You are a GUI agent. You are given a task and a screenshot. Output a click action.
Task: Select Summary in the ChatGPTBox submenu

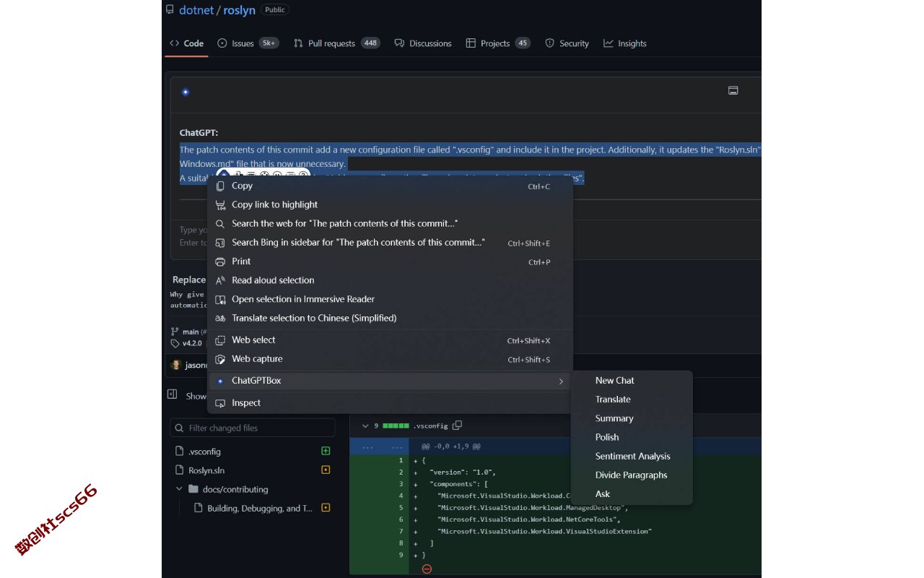pos(632,418)
